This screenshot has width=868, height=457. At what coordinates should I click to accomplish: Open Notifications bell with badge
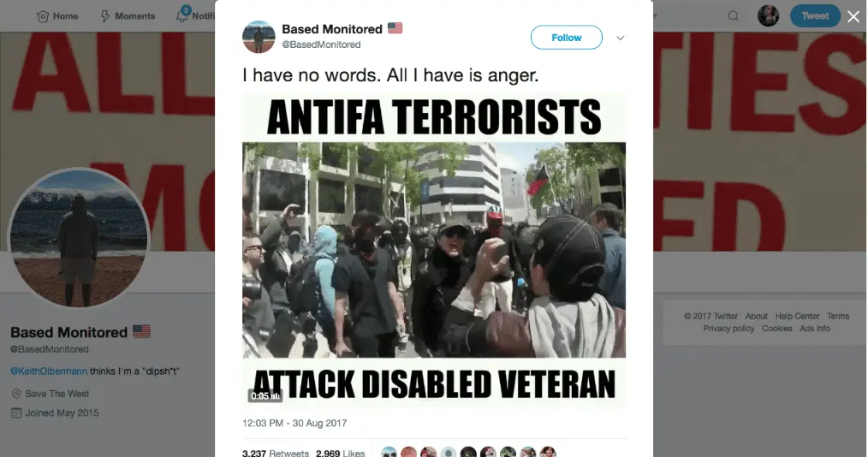tap(182, 15)
